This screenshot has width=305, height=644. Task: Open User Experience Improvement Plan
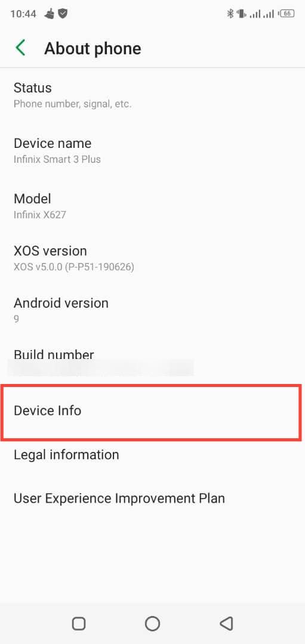click(x=153, y=499)
